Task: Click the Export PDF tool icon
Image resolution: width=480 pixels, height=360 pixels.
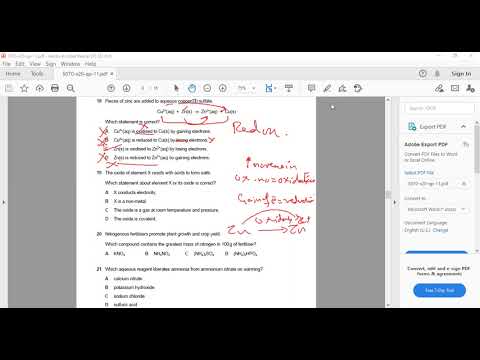Action: tap(412, 127)
